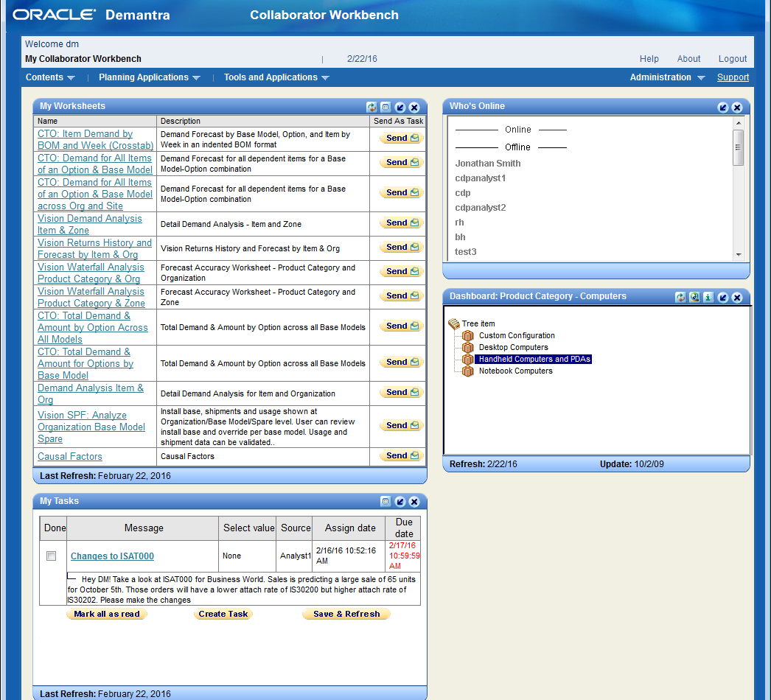The height and width of the screenshot is (700, 771).
Task: Minimize the My Worksheets panel
Action: pos(400,107)
